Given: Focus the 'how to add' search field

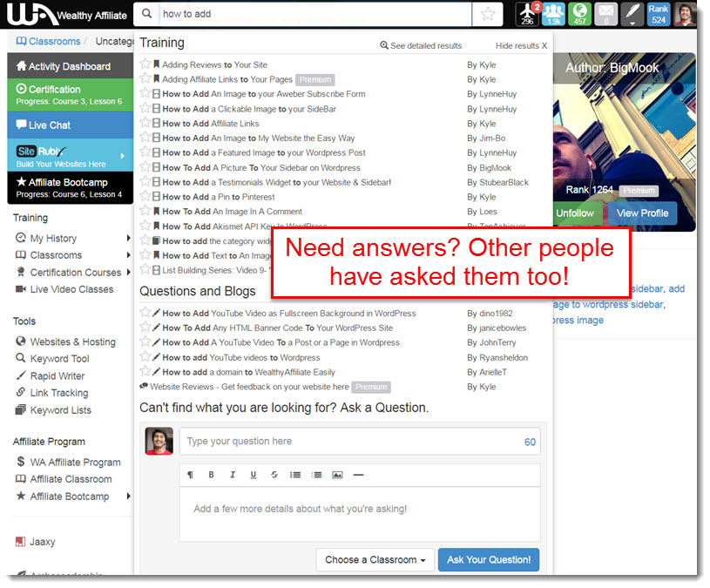Looking at the screenshot, I should coord(314,14).
